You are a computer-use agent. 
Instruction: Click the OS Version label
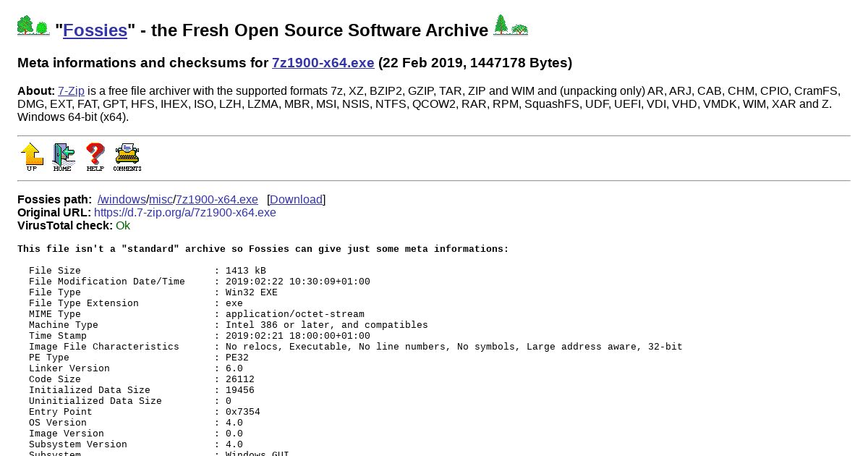pyautogui.click(x=58, y=423)
